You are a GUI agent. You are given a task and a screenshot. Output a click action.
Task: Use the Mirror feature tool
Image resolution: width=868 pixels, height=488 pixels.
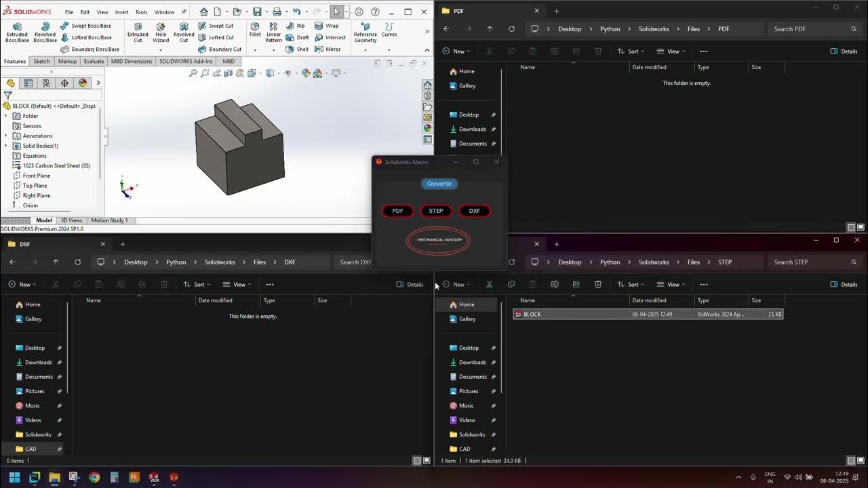pyautogui.click(x=328, y=49)
